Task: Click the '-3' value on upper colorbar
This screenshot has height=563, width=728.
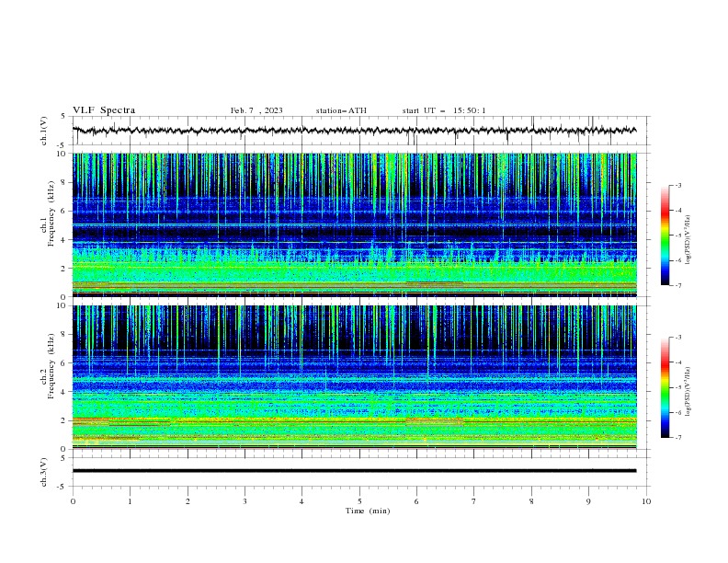Action: (x=677, y=185)
